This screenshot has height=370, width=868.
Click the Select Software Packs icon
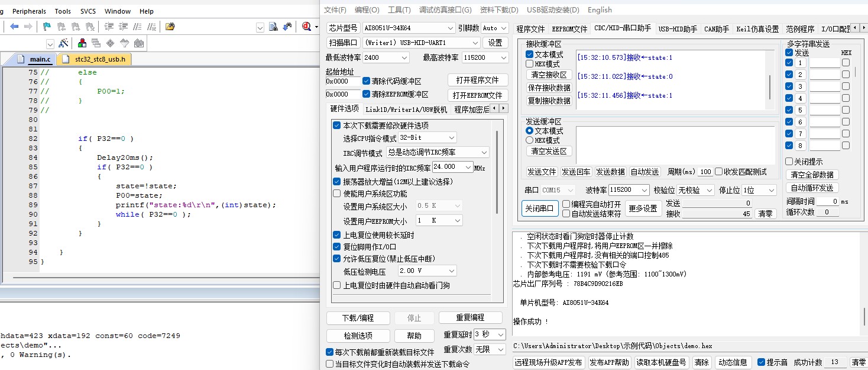124,43
